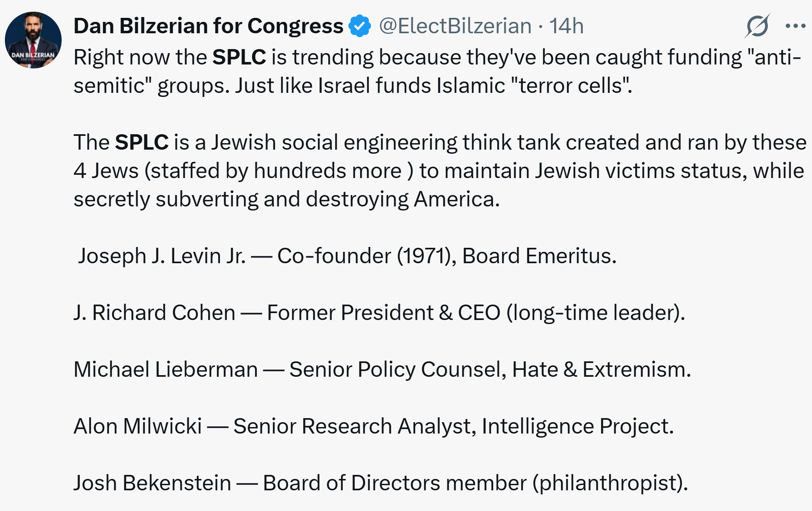The height and width of the screenshot is (511, 812).
Task: Click the "Intelligence Project" text
Action: point(577,426)
